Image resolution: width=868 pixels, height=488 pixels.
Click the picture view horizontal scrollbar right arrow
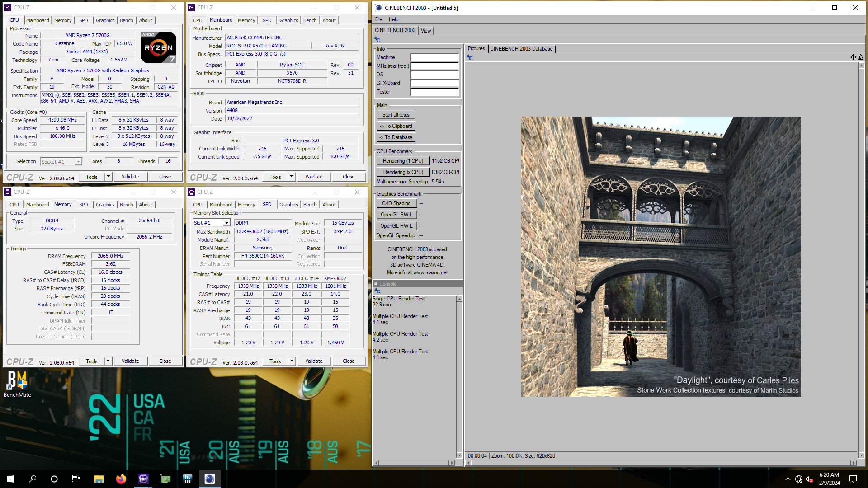[854, 463]
